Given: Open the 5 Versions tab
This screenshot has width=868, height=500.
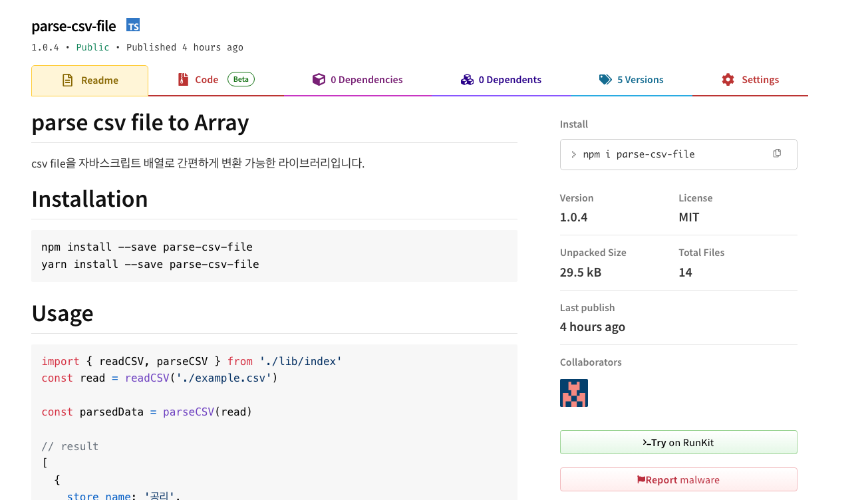Looking at the screenshot, I should pos(631,80).
